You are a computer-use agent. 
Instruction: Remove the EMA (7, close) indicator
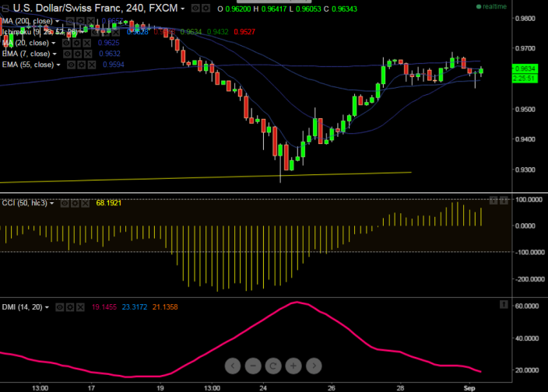(x=88, y=54)
